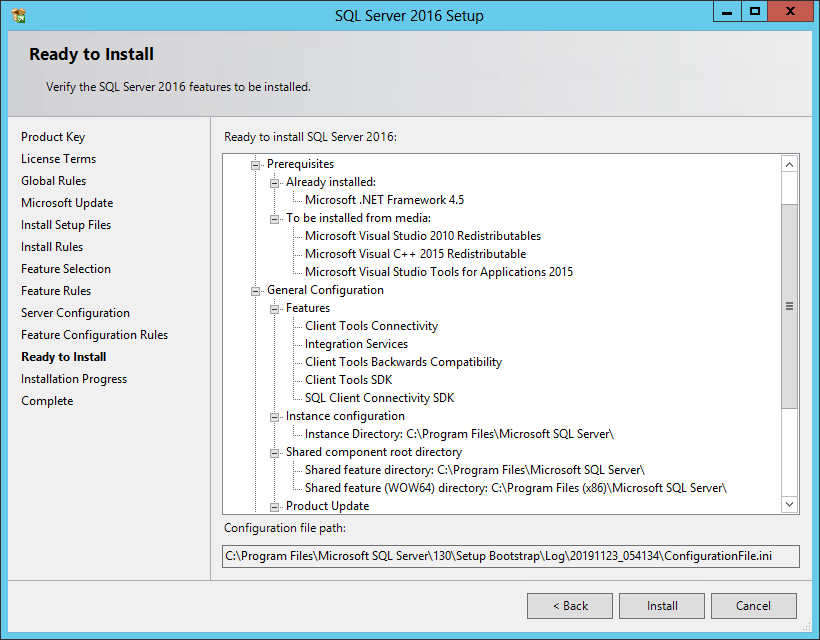
Task: Maximize the setup window
Action: point(755,12)
